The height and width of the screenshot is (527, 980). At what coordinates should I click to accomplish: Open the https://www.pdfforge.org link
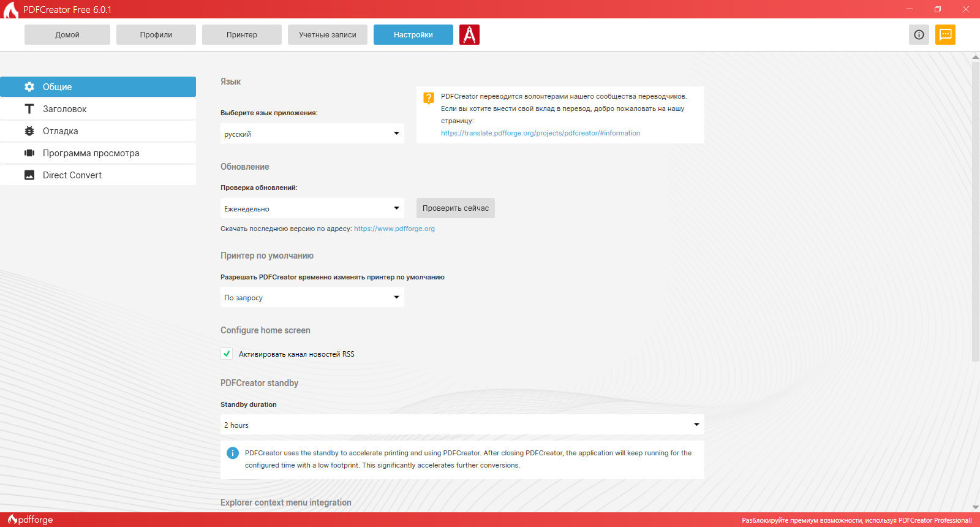394,229
